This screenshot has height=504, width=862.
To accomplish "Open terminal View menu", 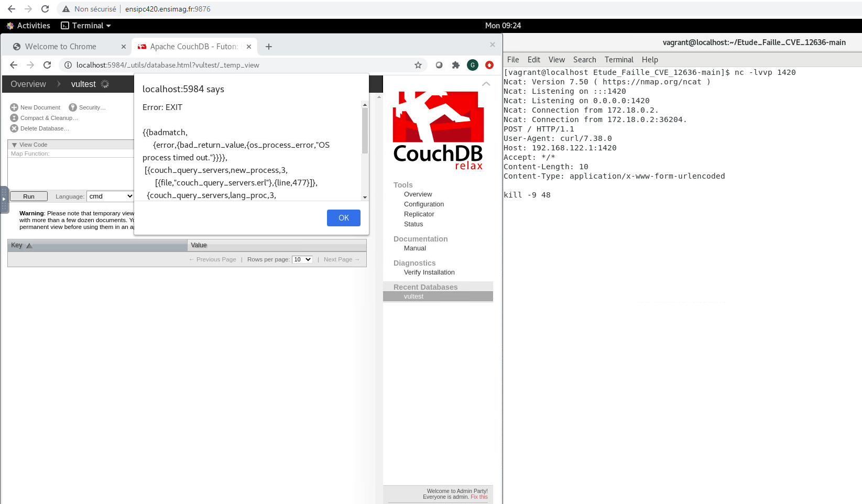I will [557, 60].
